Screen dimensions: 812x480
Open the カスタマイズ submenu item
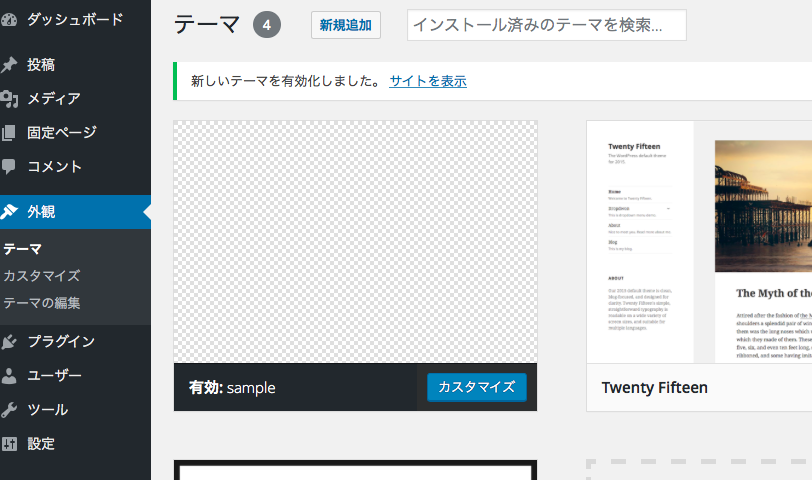[41, 276]
